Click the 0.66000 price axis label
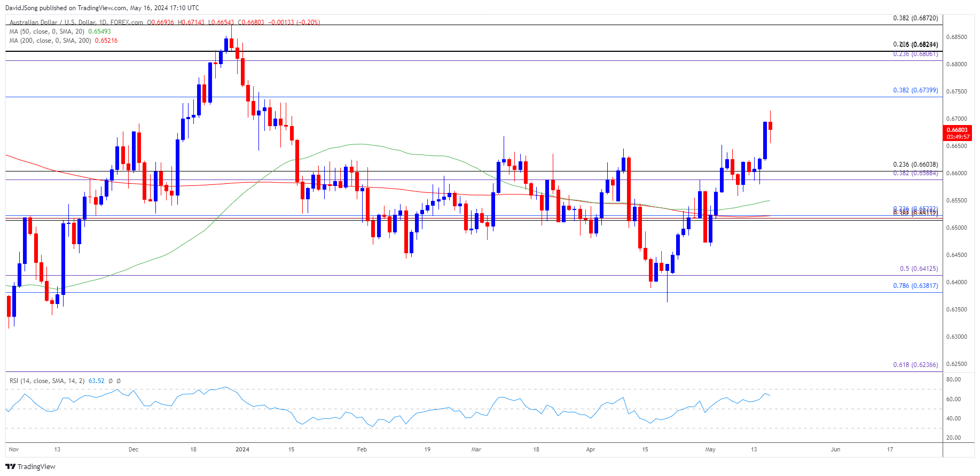This screenshot has width=980, height=476. [x=957, y=173]
